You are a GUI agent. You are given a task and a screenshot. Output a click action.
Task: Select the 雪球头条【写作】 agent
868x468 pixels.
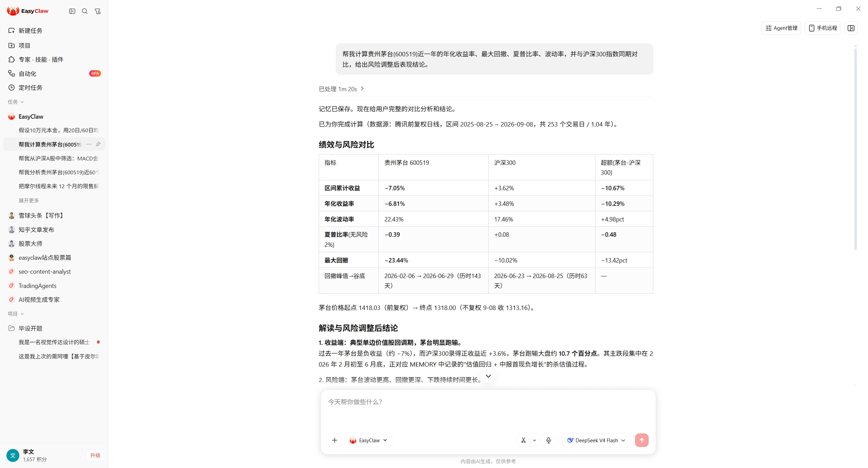pyautogui.click(x=54, y=215)
